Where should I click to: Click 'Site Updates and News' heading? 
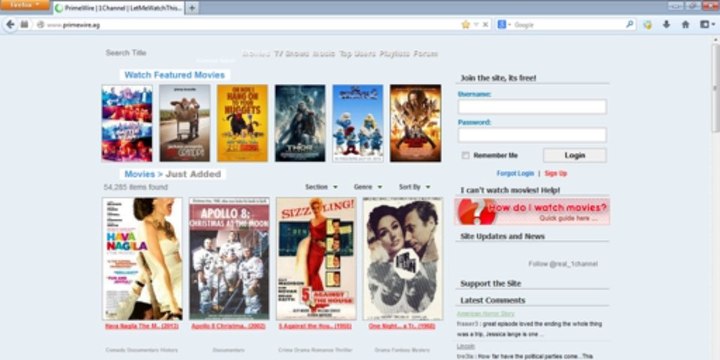[502, 236]
